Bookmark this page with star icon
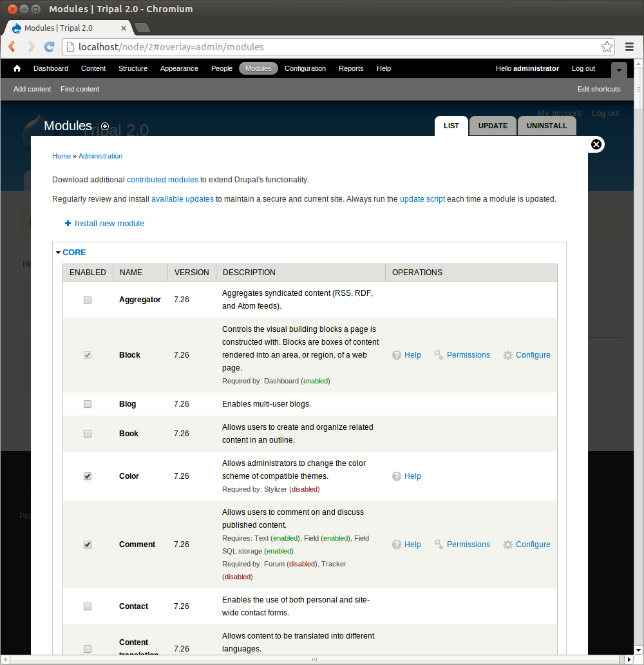This screenshot has width=644, height=665. point(607,46)
